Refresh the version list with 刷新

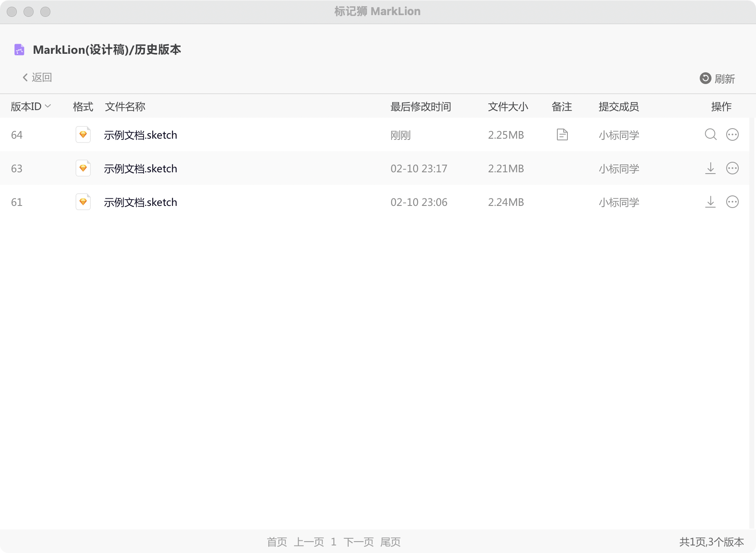click(717, 79)
